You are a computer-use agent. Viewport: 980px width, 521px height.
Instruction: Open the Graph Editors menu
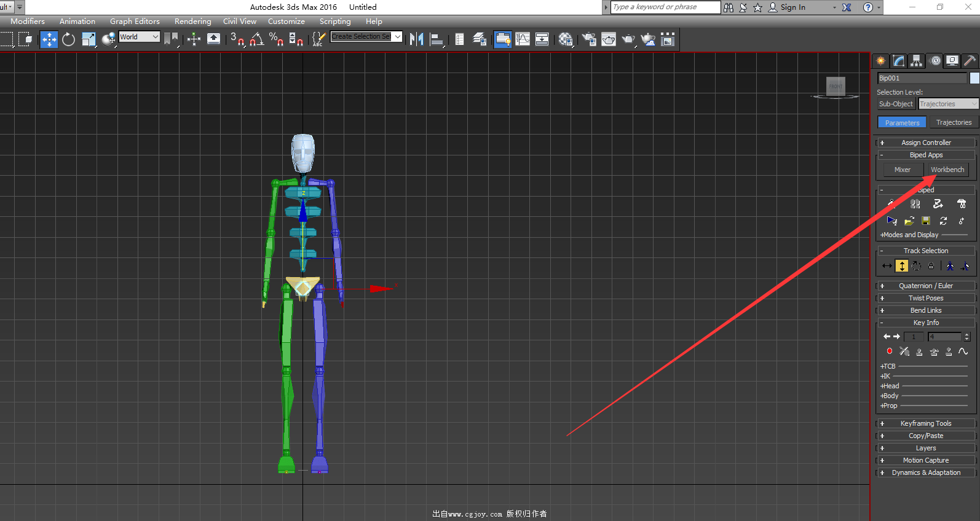(x=135, y=22)
